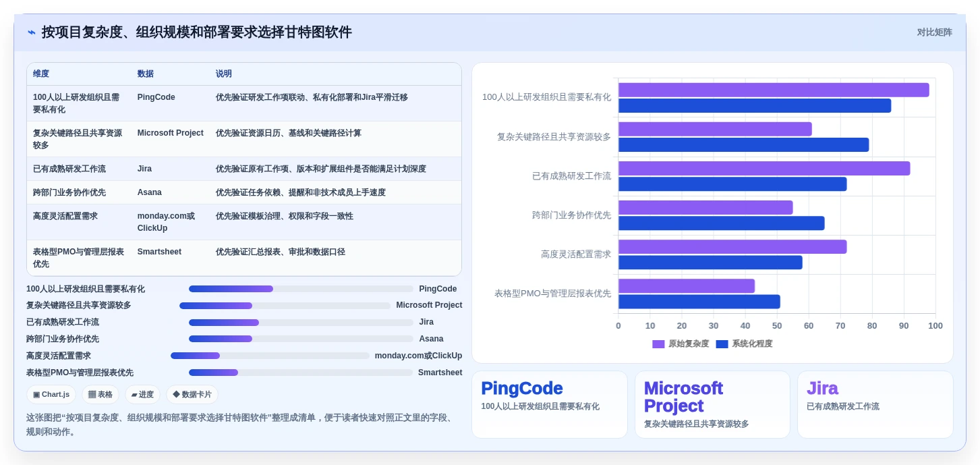Click purple bar for 表格型PMO与管理层报表优先
Image resolution: width=980 pixels, height=465 pixels.
point(687,286)
